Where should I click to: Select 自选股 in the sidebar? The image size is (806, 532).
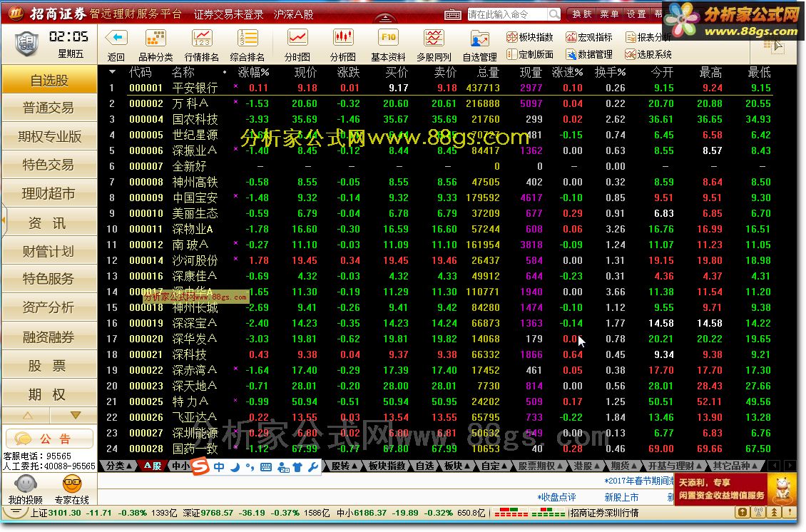click(x=49, y=80)
